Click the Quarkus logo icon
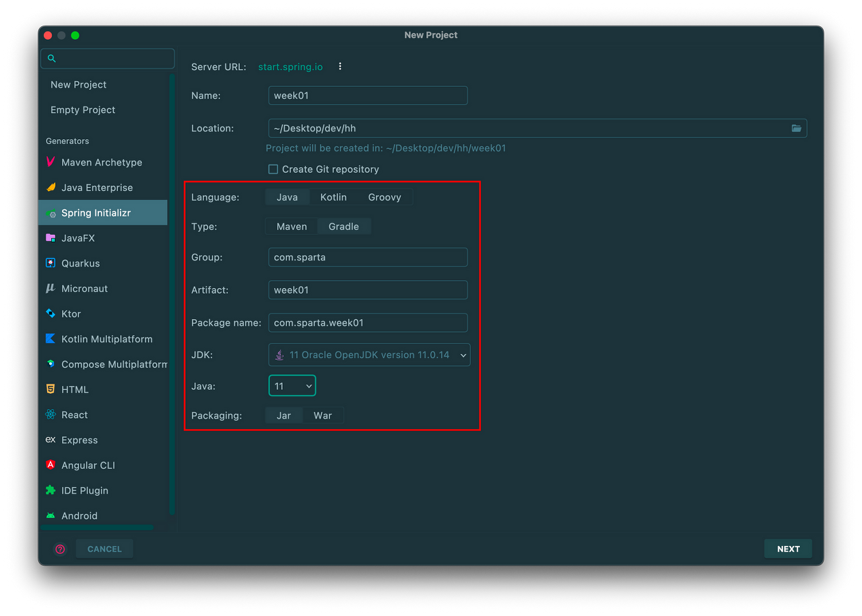This screenshot has width=862, height=616. (51, 263)
